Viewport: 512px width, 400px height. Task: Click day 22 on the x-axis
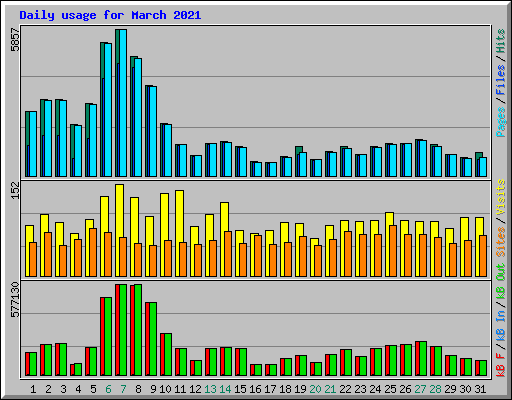[x=345, y=389]
